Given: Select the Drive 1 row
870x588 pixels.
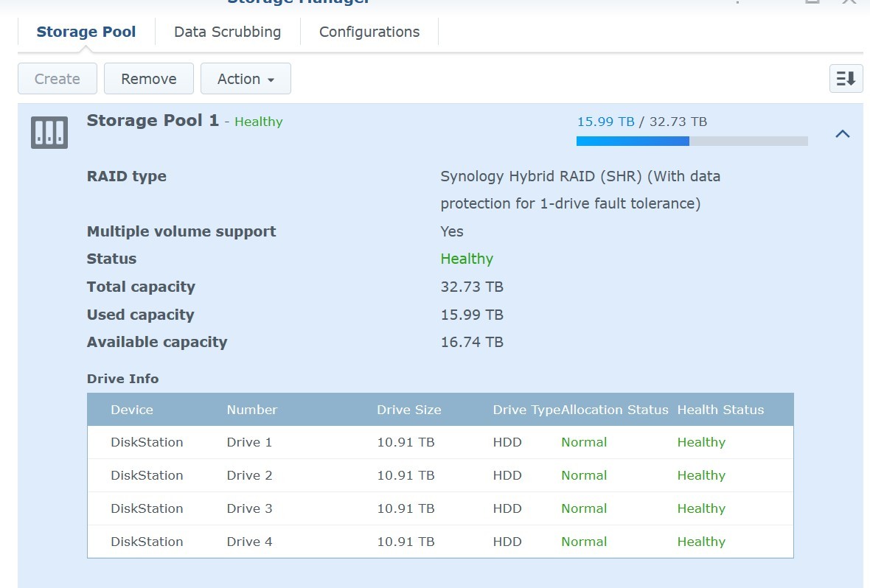Looking at the screenshot, I should 439,442.
